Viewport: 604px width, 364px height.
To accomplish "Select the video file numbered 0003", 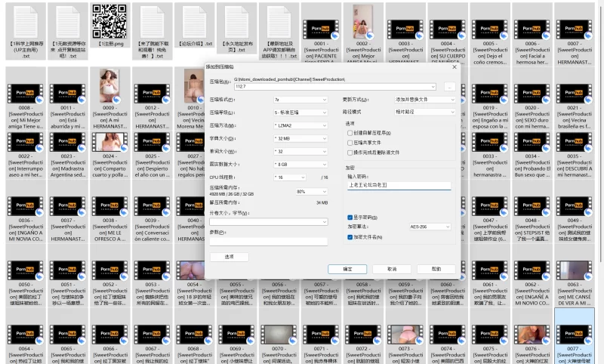I will pos(405,29).
